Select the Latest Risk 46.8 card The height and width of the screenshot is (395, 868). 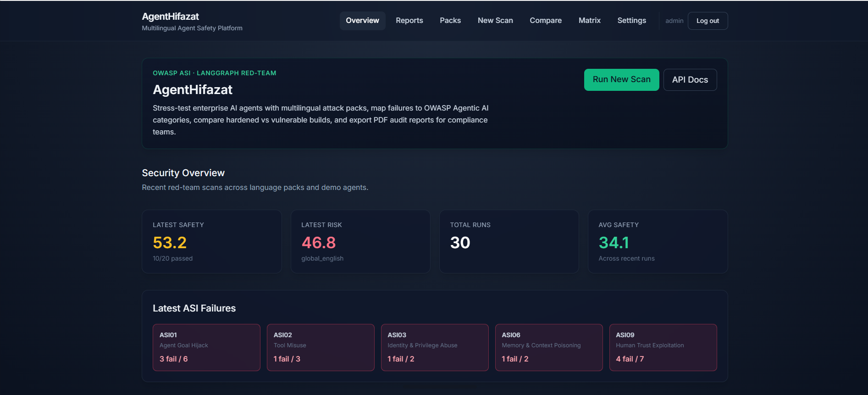(x=360, y=242)
